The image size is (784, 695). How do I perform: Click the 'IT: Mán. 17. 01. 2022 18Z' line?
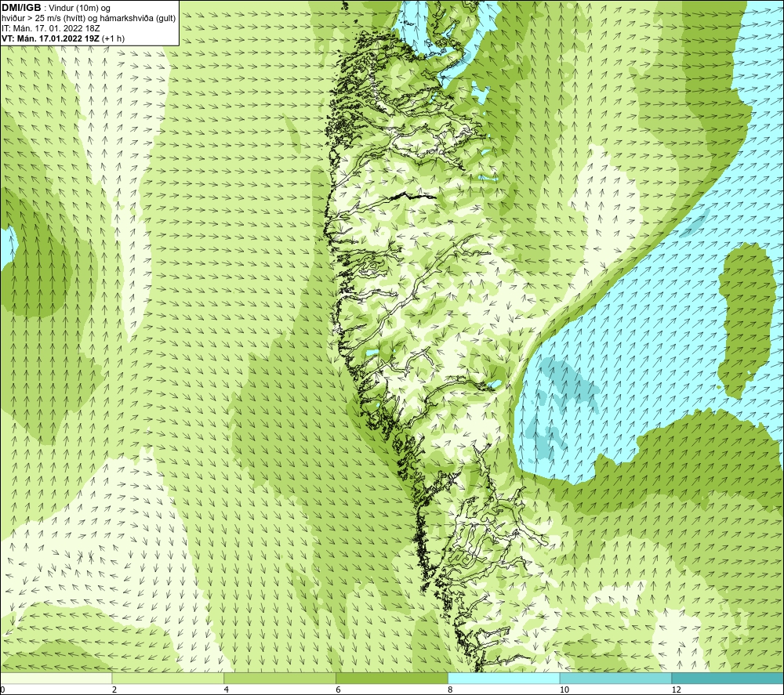(51, 28)
